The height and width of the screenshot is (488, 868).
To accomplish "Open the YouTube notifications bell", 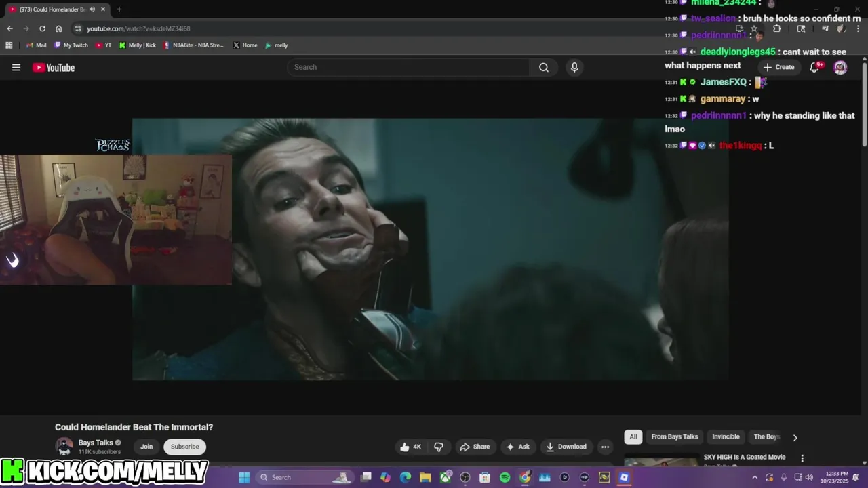I will pyautogui.click(x=816, y=67).
